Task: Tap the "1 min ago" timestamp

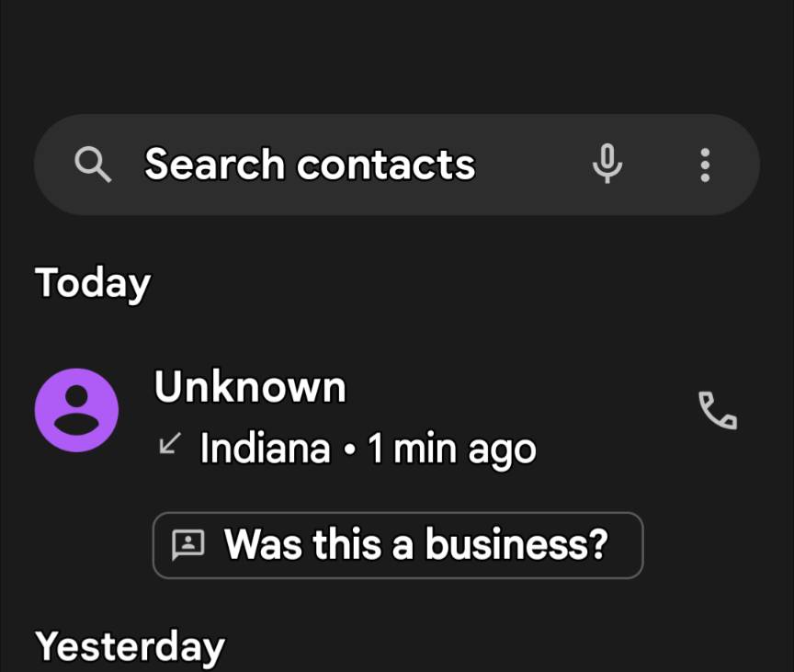Action: 451,449
